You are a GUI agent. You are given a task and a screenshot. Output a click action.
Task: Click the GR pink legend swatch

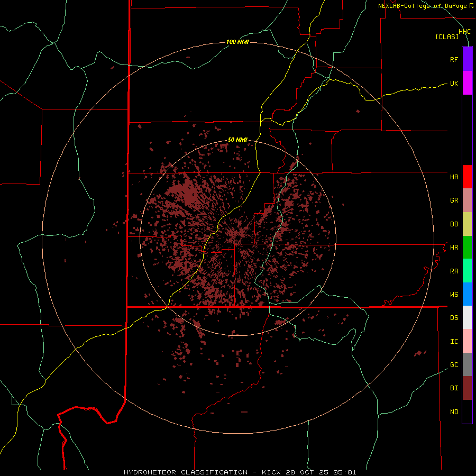coord(467,200)
